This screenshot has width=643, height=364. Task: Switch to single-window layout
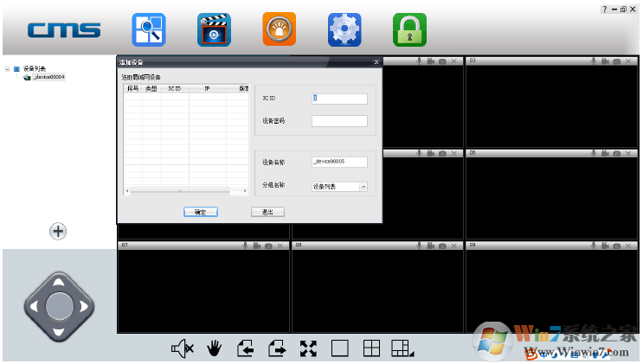click(340, 348)
